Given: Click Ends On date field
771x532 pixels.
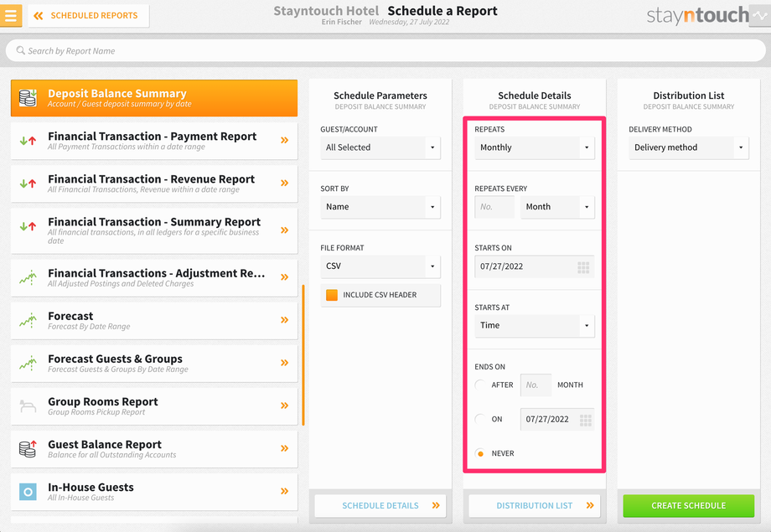Looking at the screenshot, I should pyautogui.click(x=557, y=420).
